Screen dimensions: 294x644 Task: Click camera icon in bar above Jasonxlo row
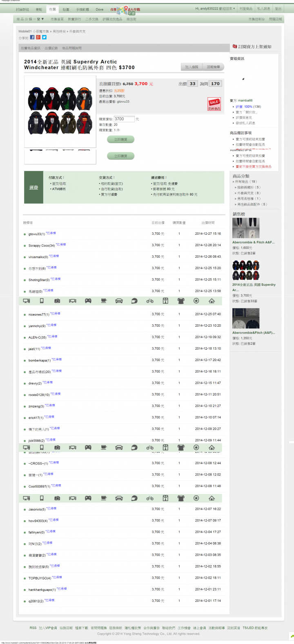tap(57, 498)
